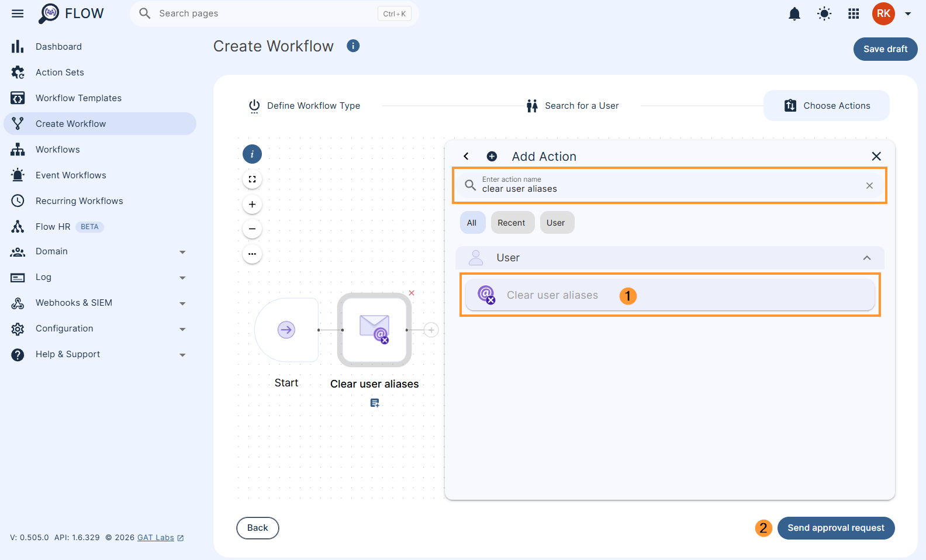The image size is (926, 560).
Task: Select the Choose Actions step
Action: click(827, 106)
